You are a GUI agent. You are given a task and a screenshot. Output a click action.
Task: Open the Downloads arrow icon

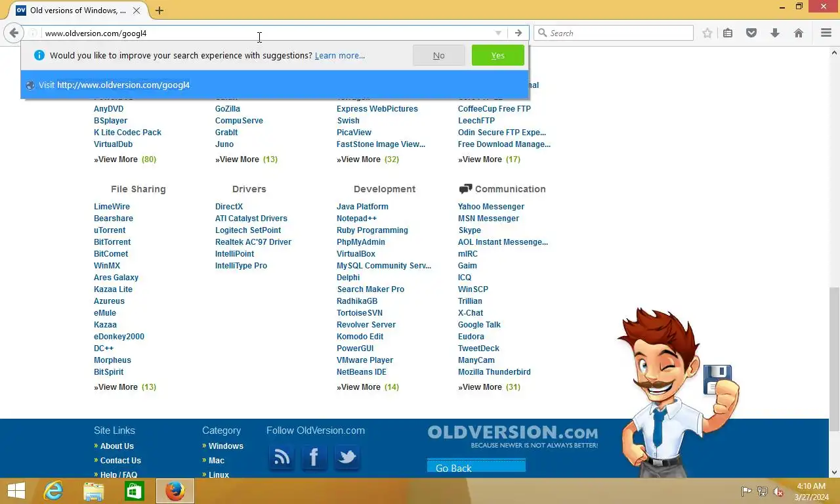(x=775, y=33)
